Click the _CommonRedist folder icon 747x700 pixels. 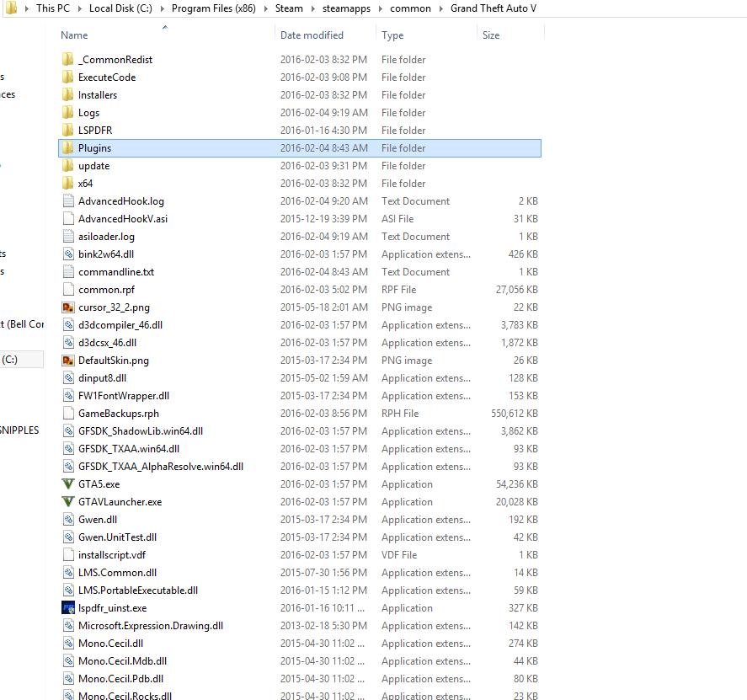[67, 60]
